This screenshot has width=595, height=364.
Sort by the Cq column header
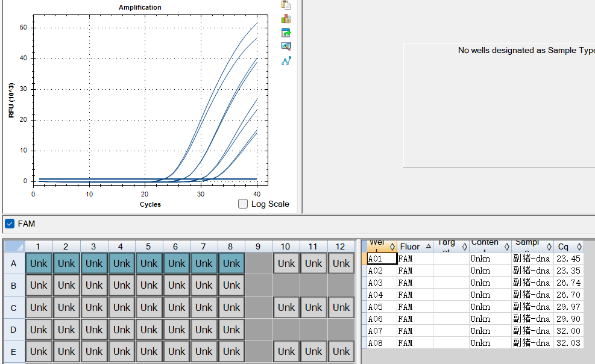click(x=568, y=246)
